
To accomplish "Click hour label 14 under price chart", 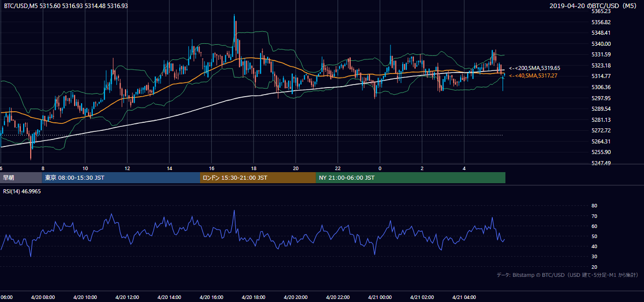I will (170, 169).
